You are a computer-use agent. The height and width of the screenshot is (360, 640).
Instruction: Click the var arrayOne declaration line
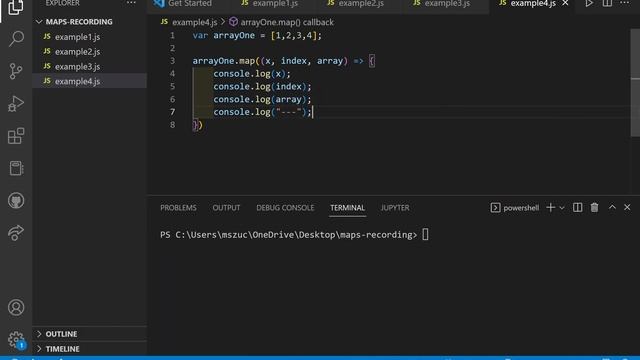click(257, 36)
